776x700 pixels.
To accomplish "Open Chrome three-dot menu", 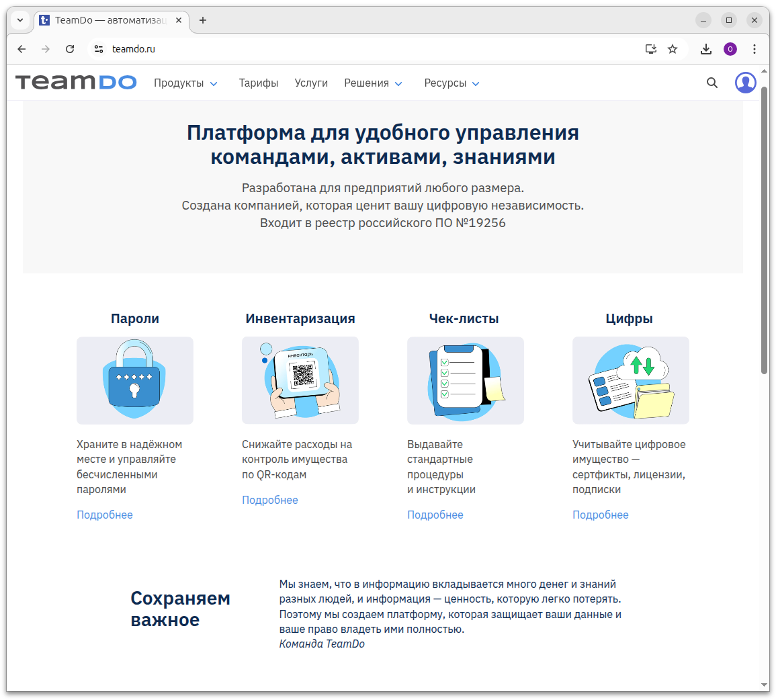I will (755, 49).
